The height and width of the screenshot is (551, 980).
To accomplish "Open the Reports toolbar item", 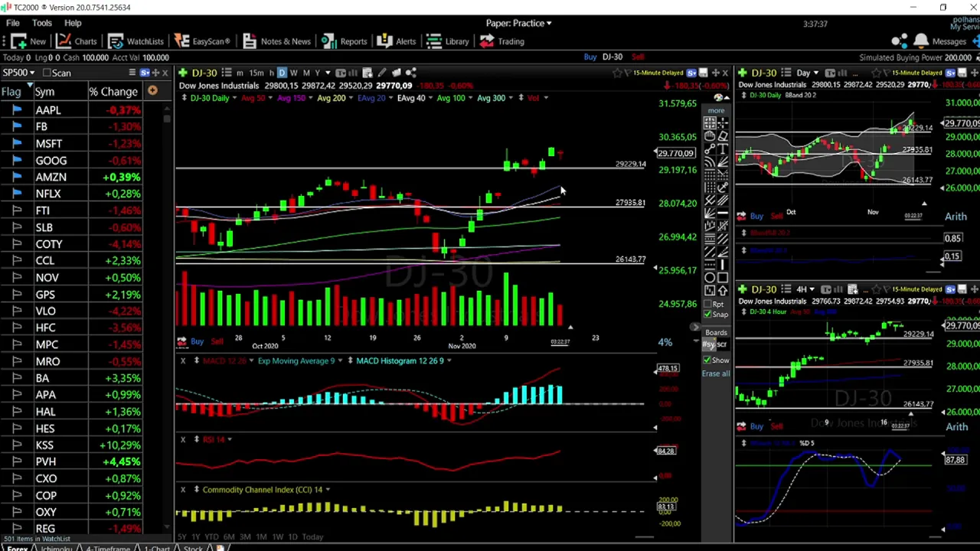I will pyautogui.click(x=345, y=41).
